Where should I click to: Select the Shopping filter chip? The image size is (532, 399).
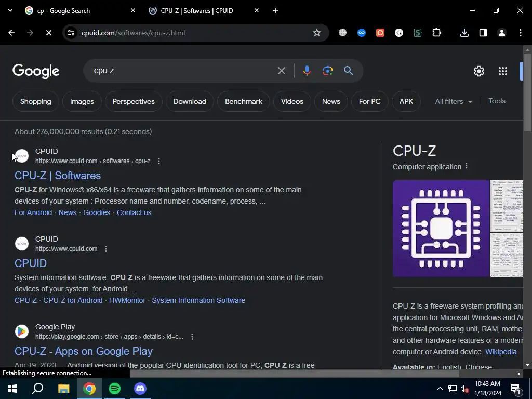pos(36,101)
